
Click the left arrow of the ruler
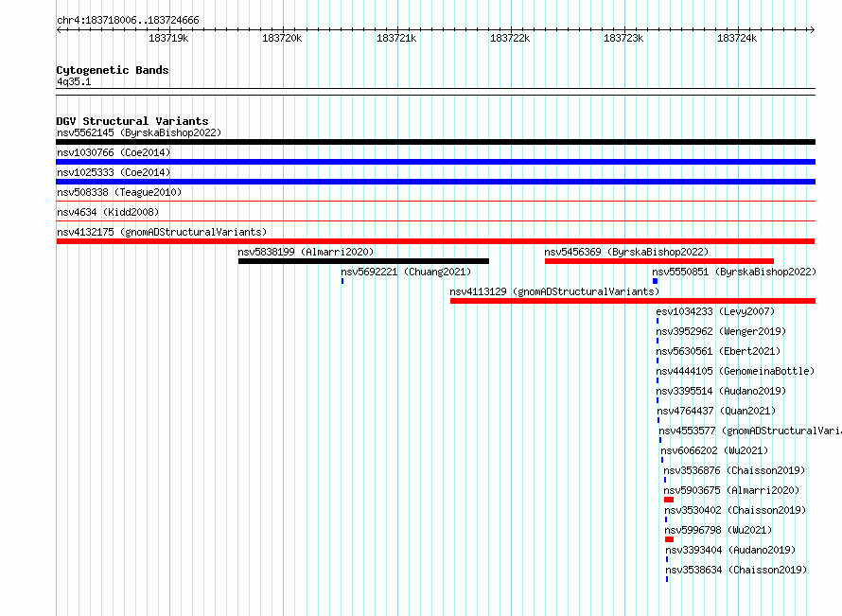pyautogui.click(x=60, y=30)
